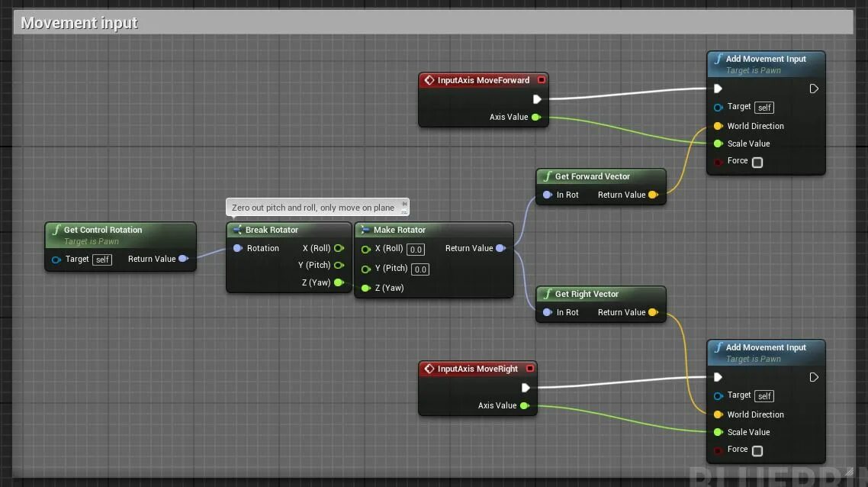
Task: Select the Break Rotator node header
Action: (289, 230)
